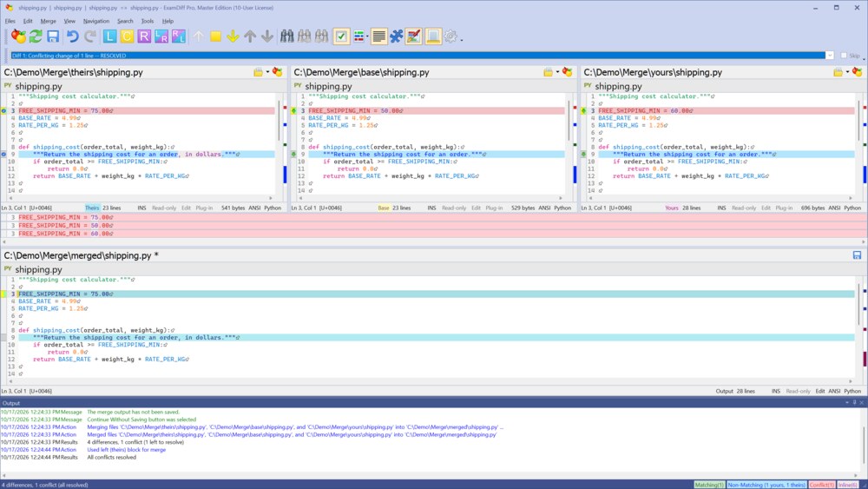This screenshot has width=868, height=489.
Task: Open file browse folder icon in base pane
Action: (548, 73)
